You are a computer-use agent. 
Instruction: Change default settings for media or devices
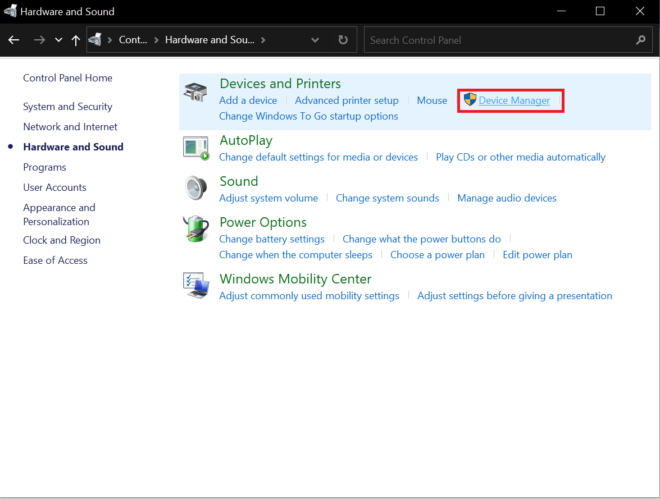pos(318,157)
